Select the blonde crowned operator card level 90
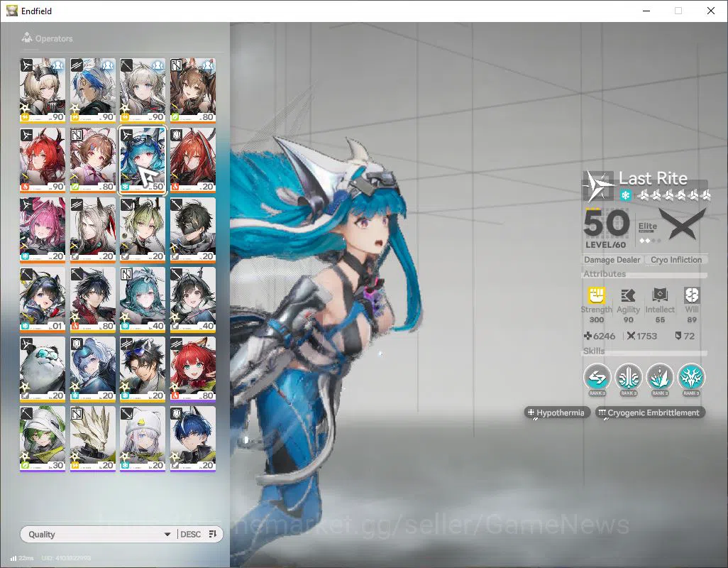Viewport: 728px width, 568px height. point(43,91)
